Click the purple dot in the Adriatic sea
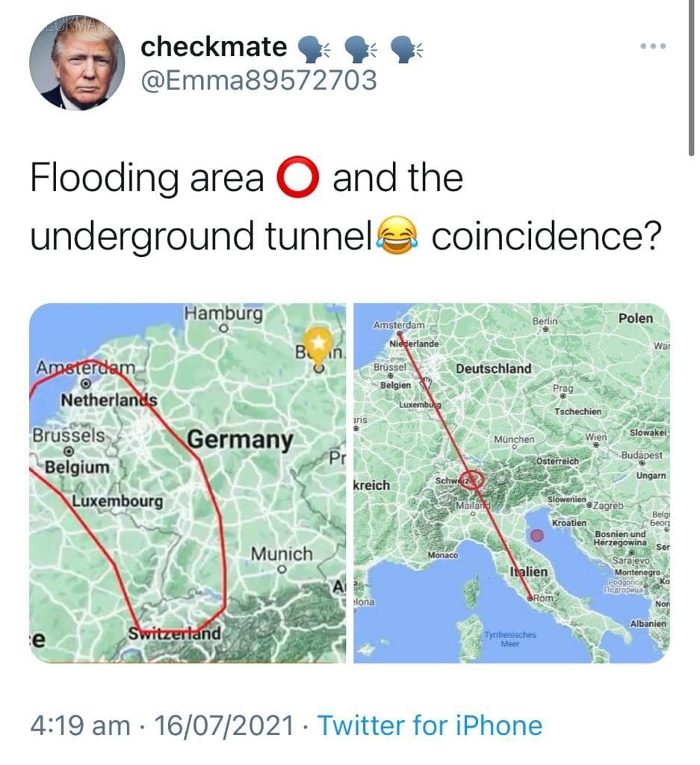The height and width of the screenshot is (765, 700). pos(536,535)
